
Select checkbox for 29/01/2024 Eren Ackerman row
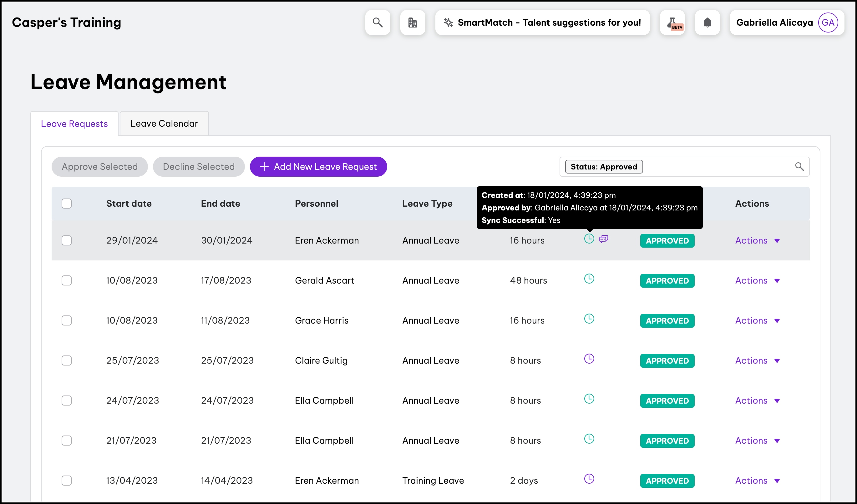point(67,241)
